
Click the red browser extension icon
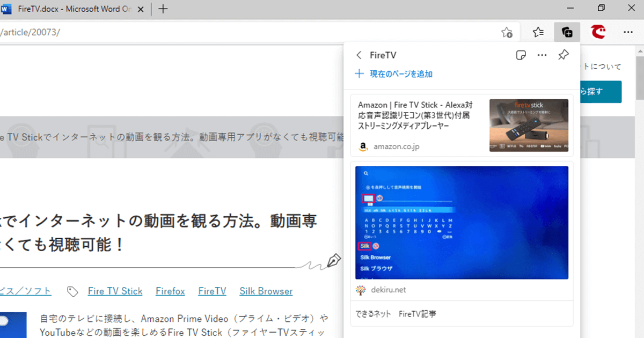tap(598, 32)
